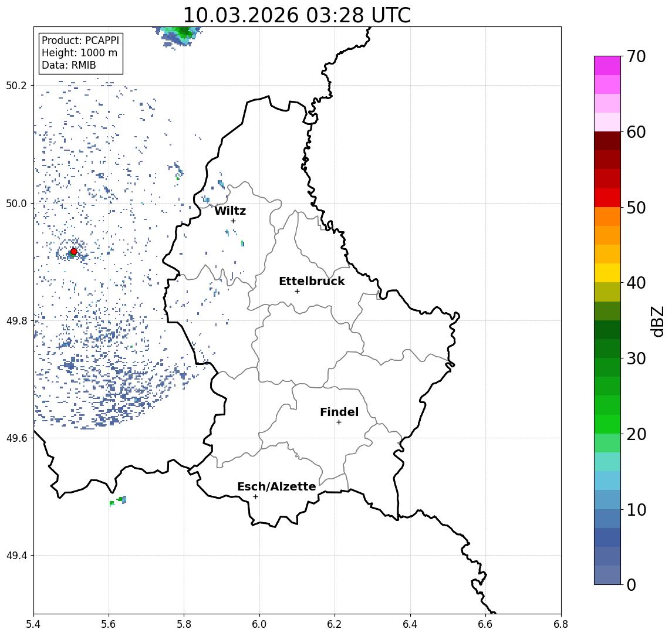672x636 pixels.
Task: Select the Wiltz city label
Action: point(229,211)
